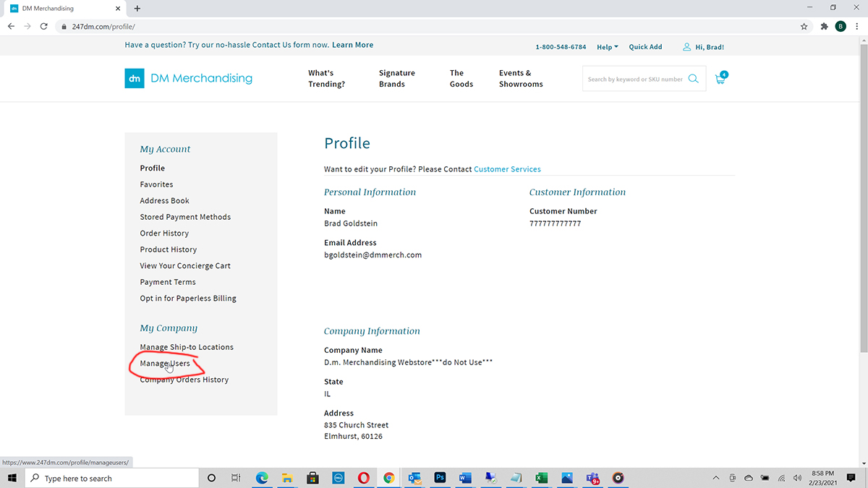The width and height of the screenshot is (868, 488).
Task: Click the Learn More link
Action: 353,45
